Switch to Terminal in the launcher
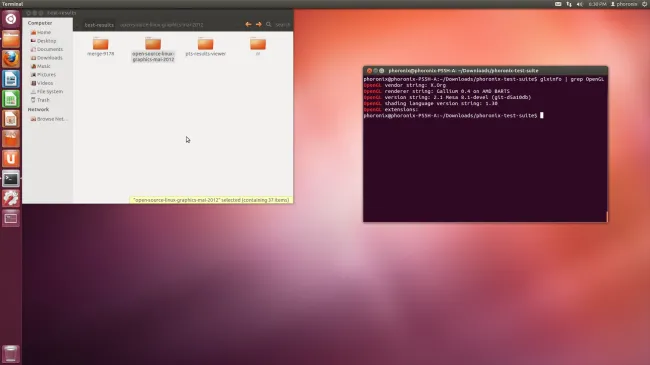 (11, 179)
